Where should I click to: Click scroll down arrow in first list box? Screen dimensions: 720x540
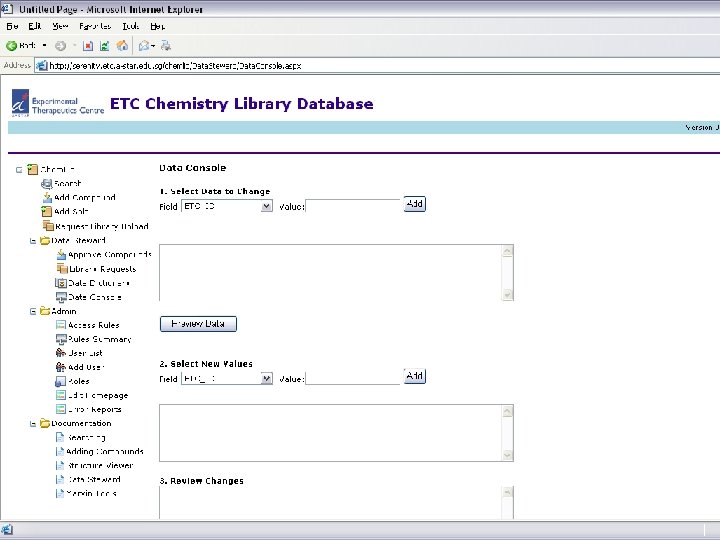click(x=507, y=294)
